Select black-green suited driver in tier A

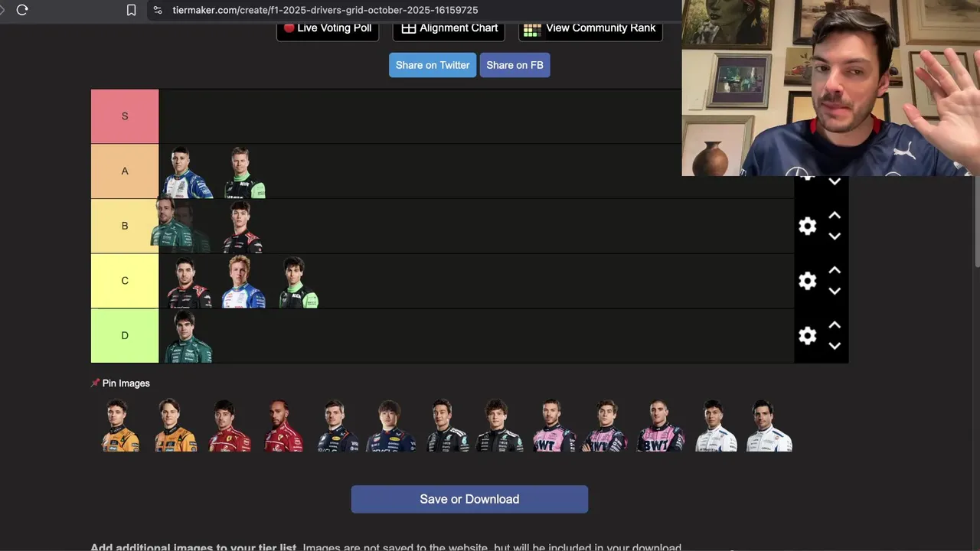coord(244,172)
